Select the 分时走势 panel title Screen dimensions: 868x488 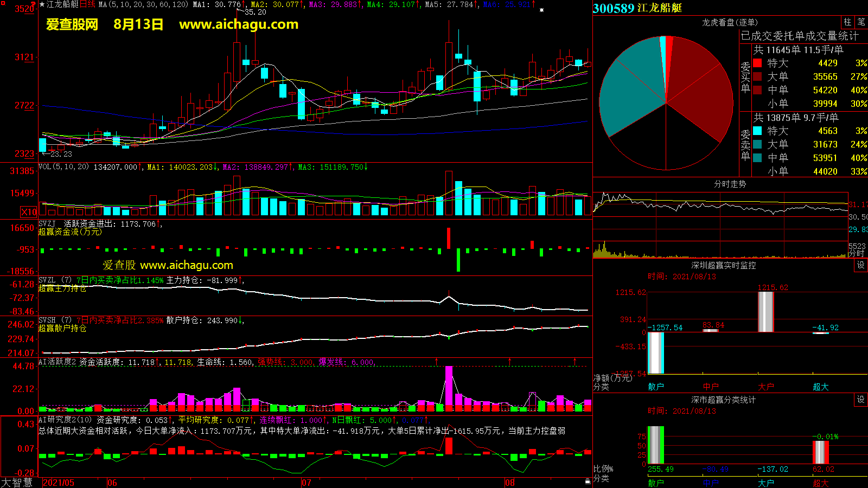coord(730,184)
